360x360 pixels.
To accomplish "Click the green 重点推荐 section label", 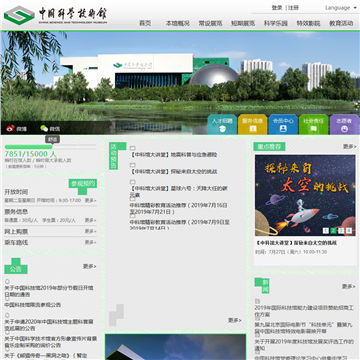I will coord(269,147).
